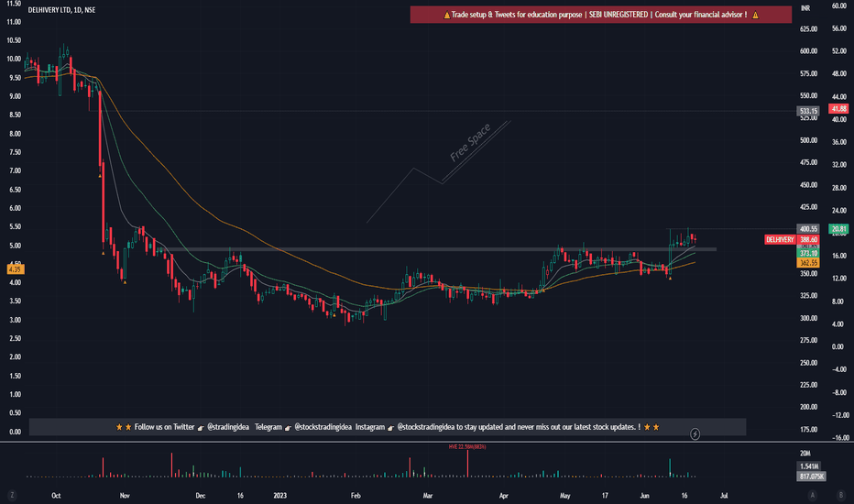The image size is (854, 504).
Task: Click 600.00 on the INR price axis
Action: coord(808,51)
